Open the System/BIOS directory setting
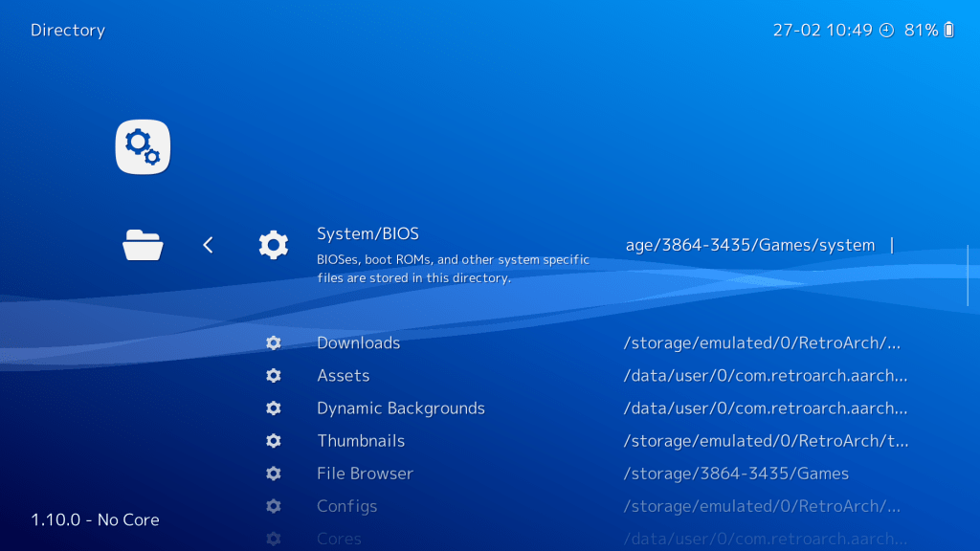Screen dimensions: 980x551 367,233
